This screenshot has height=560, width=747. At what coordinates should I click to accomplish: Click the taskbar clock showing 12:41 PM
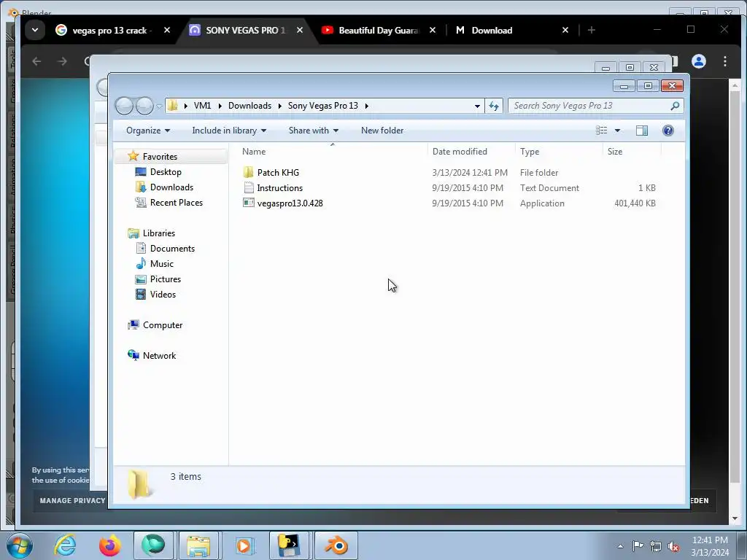(710, 540)
